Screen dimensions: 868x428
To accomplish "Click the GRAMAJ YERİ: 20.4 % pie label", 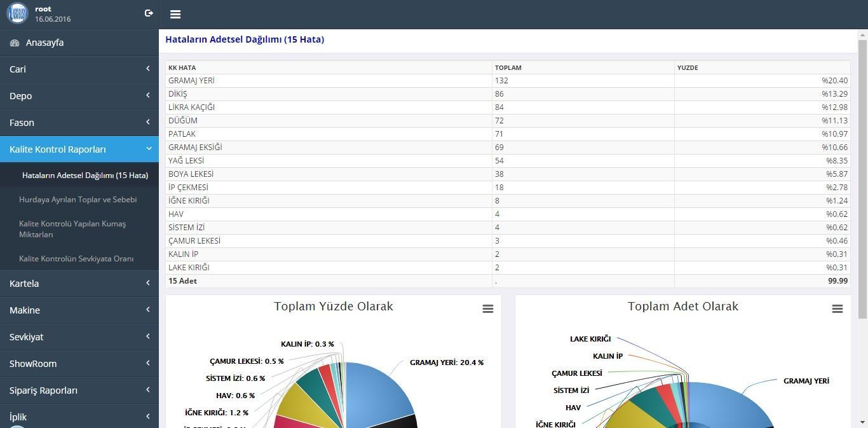I will coord(447,362).
